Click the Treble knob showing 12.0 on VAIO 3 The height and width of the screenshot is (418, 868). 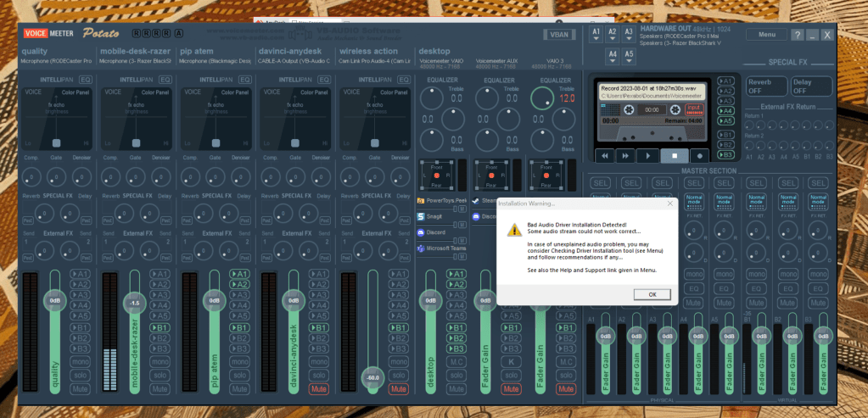click(x=542, y=98)
